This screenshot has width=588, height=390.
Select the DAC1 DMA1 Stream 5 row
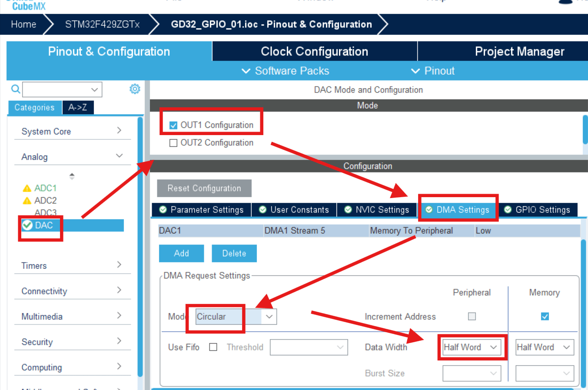coord(369,231)
